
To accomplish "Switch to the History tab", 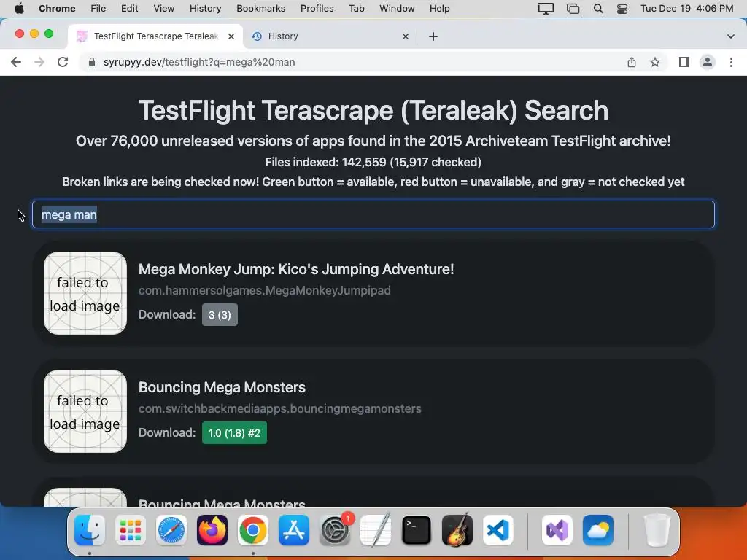I will [x=330, y=36].
